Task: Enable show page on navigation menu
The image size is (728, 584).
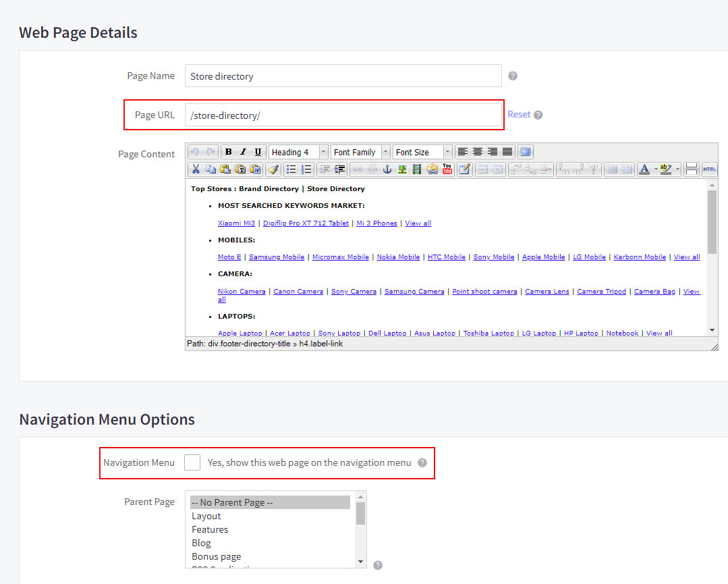Action: (x=192, y=462)
